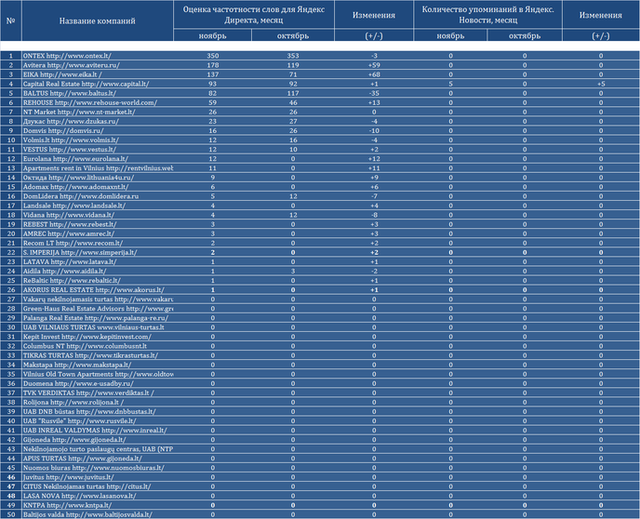Select the Makstapa company cell
The height and width of the screenshot is (519, 640).
(97, 365)
